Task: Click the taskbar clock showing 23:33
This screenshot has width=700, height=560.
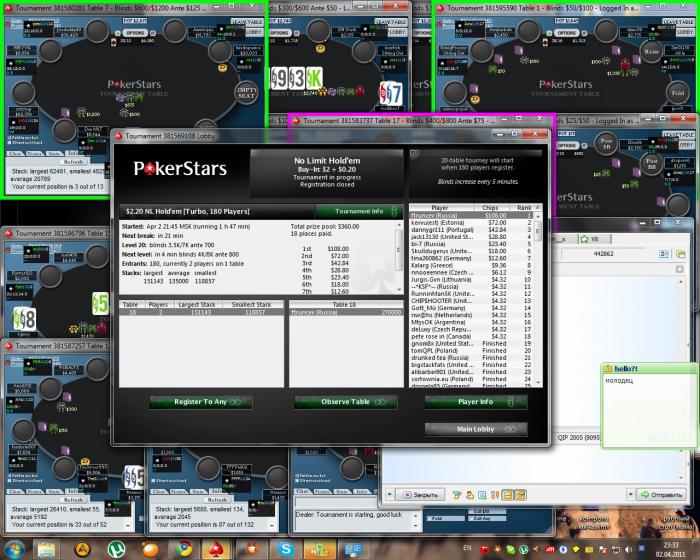Action: click(x=671, y=549)
